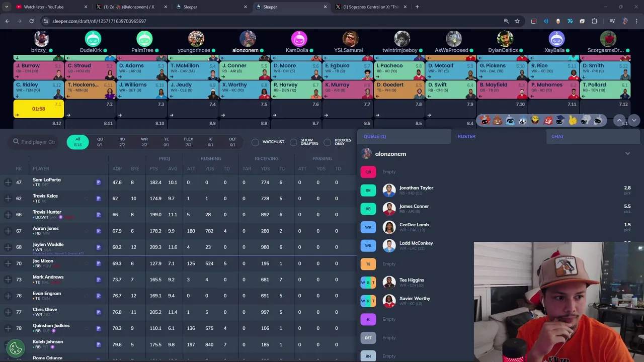Screen dimensions: 644x362
Task: Send the laughing crying emoji reaction
Action: point(535,121)
